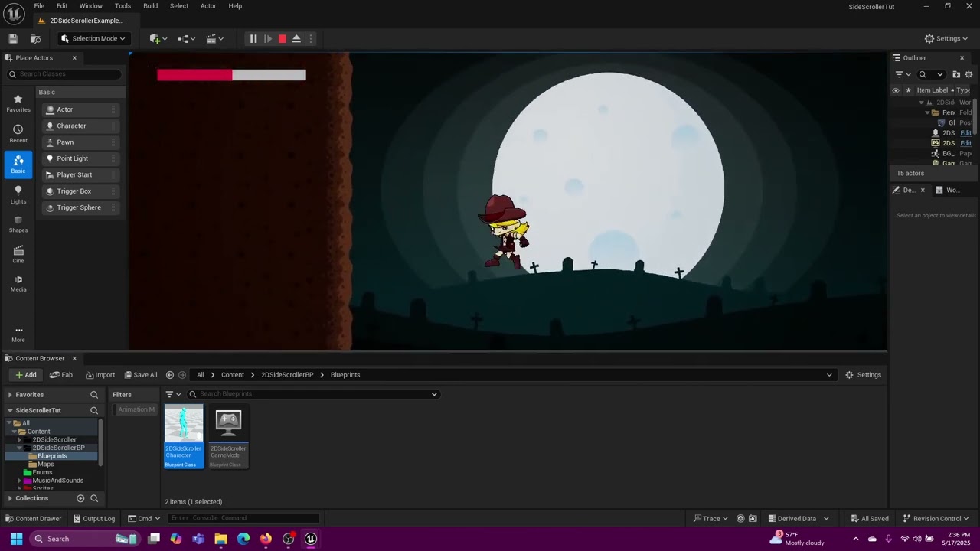Click the Trigger Sphere entry
980x551 pixels.
[80, 207]
